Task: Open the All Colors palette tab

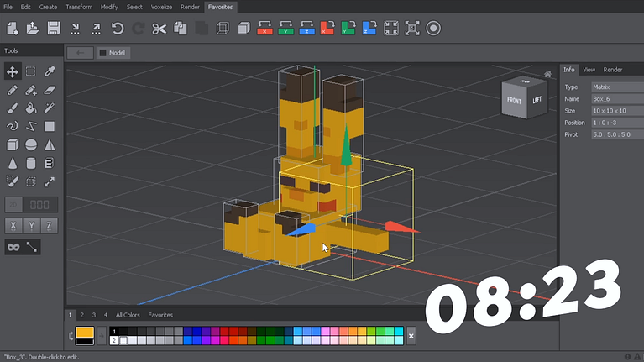Action: (x=128, y=315)
